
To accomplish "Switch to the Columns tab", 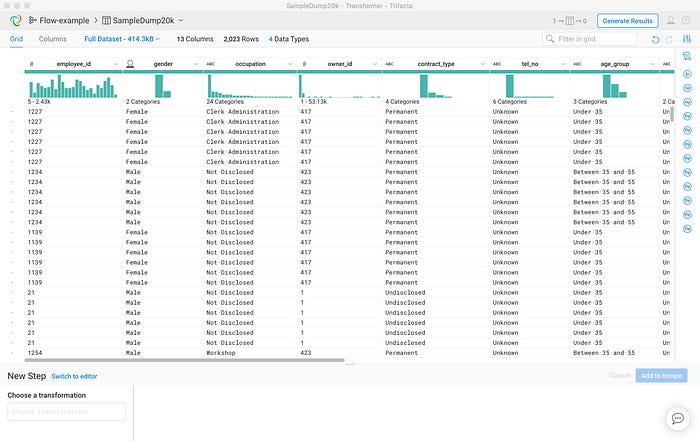I will tap(53, 39).
